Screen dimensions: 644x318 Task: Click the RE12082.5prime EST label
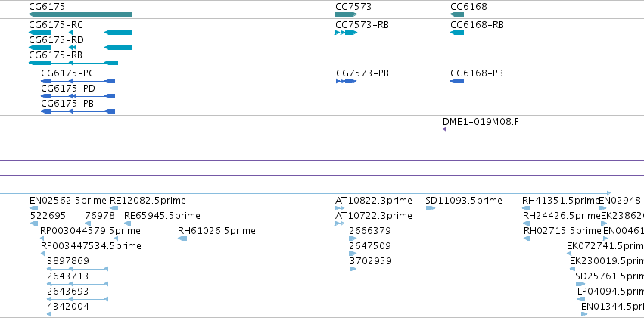148,201
